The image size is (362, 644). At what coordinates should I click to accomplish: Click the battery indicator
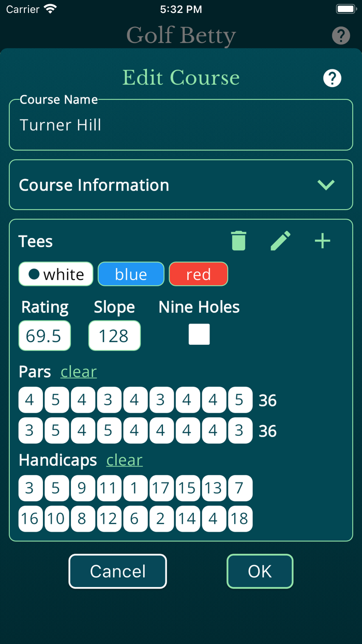point(345,8)
